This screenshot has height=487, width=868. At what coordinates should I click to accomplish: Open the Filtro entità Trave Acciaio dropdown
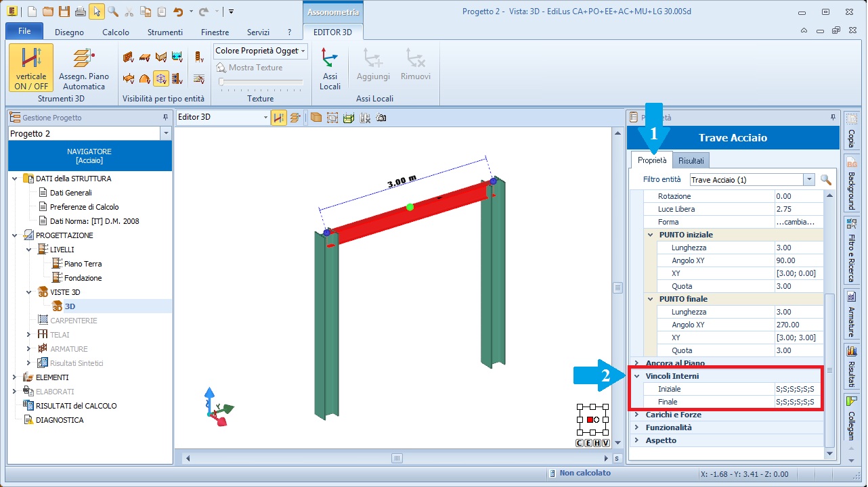coord(809,180)
